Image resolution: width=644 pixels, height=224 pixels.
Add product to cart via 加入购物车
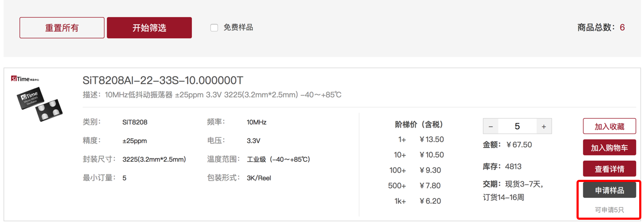click(609, 148)
